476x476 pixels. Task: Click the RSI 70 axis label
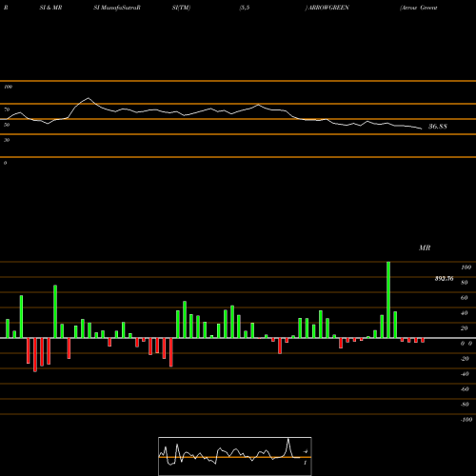[7, 109]
